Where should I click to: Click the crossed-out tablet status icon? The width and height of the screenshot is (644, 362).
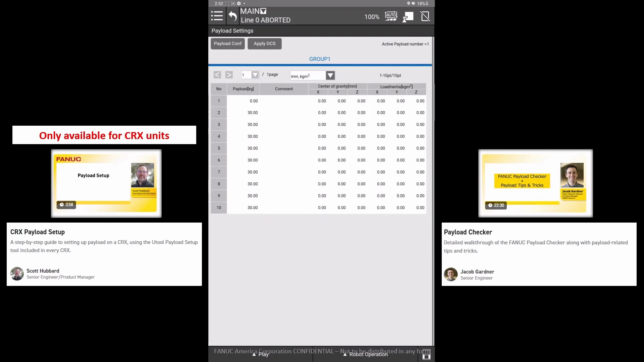(425, 16)
